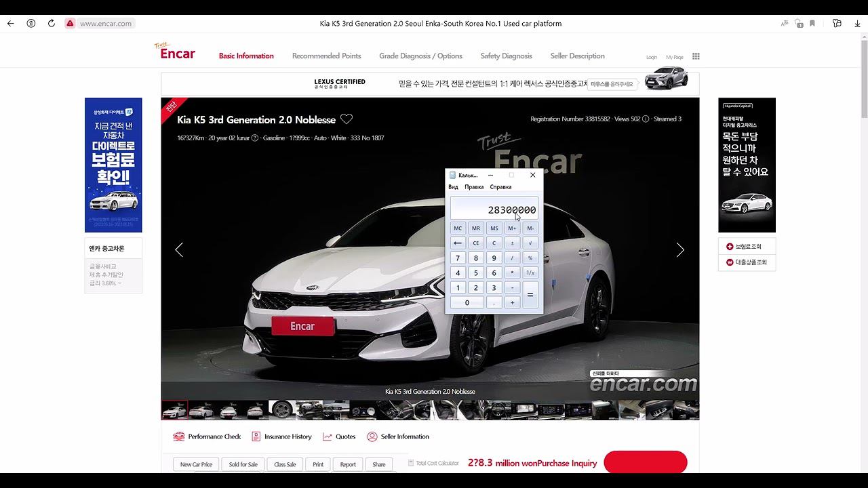This screenshot has width=868, height=488.
Task: Open the grid menu icon beside My Page
Action: tap(696, 56)
